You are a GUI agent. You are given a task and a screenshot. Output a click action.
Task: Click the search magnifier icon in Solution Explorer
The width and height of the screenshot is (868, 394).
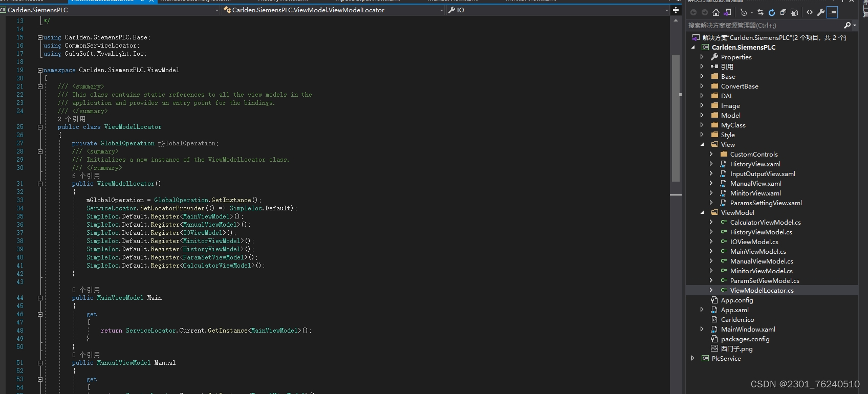pos(847,25)
